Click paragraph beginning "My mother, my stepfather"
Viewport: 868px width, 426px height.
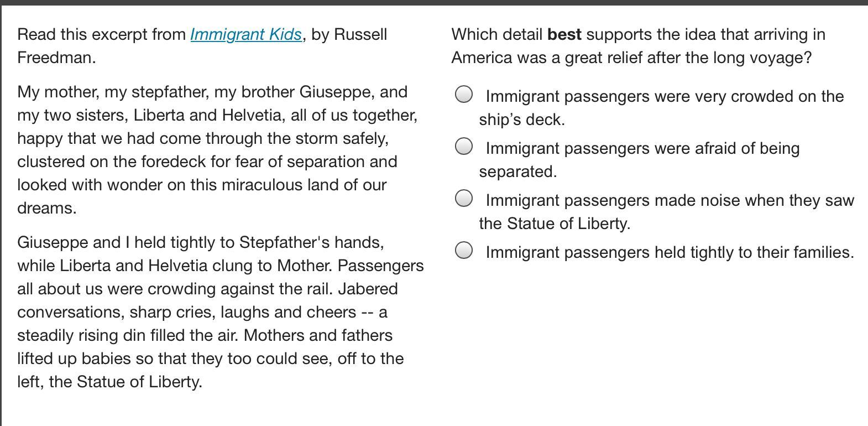[x=112, y=92]
